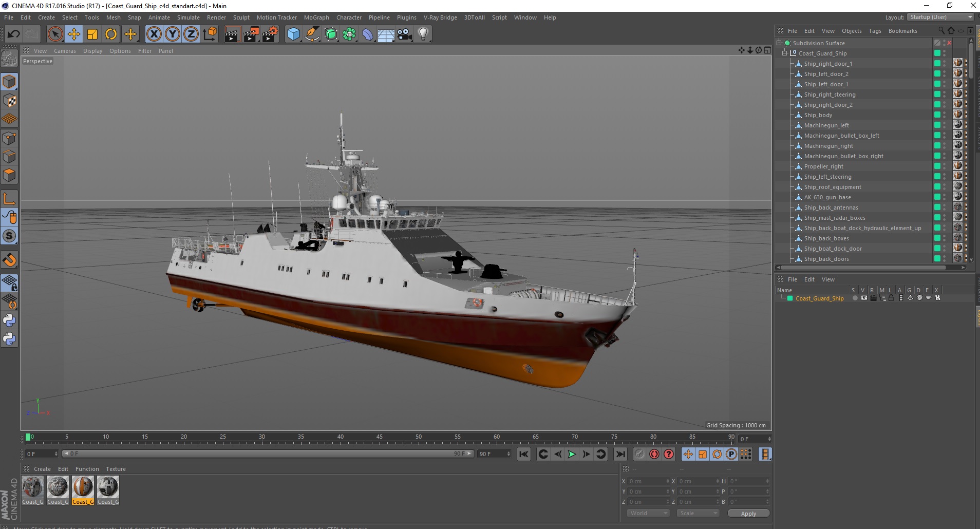This screenshot has width=980, height=529.
Task: Toggle layer dot for Ship_right_door_1
Action: point(937,63)
